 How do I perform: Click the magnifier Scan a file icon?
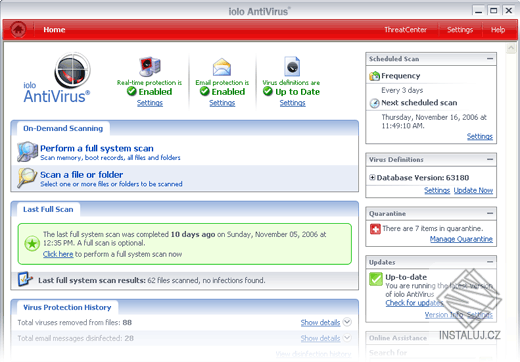click(x=27, y=178)
